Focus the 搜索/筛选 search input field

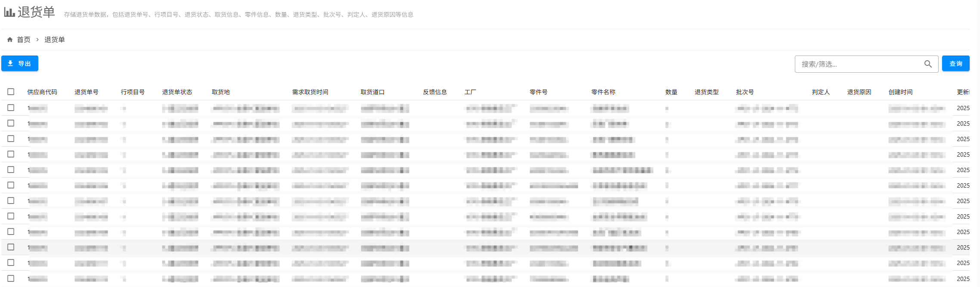coord(859,64)
